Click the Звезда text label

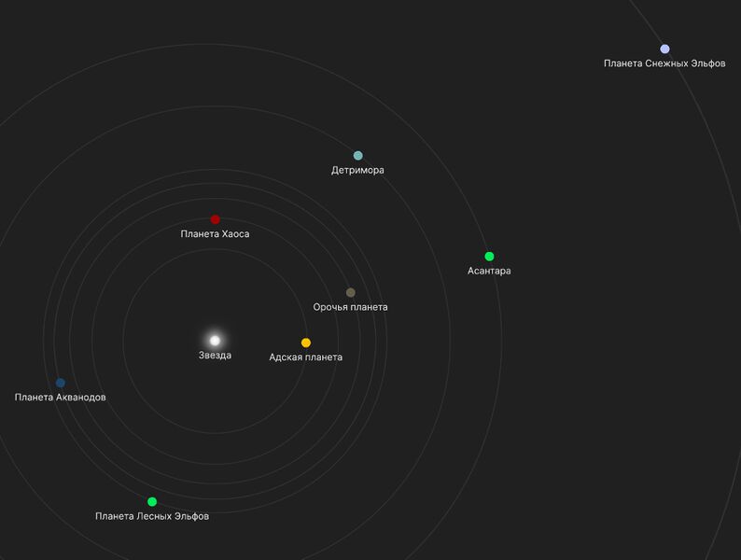[x=215, y=355]
